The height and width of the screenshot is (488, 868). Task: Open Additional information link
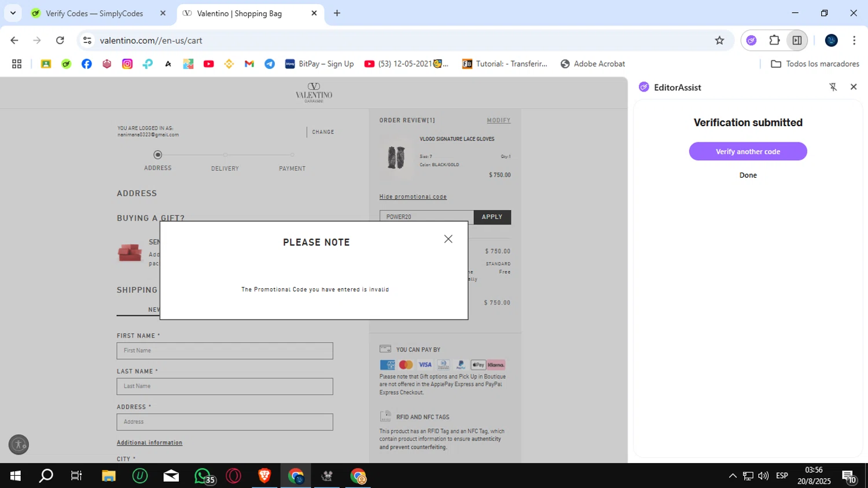tap(149, 443)
